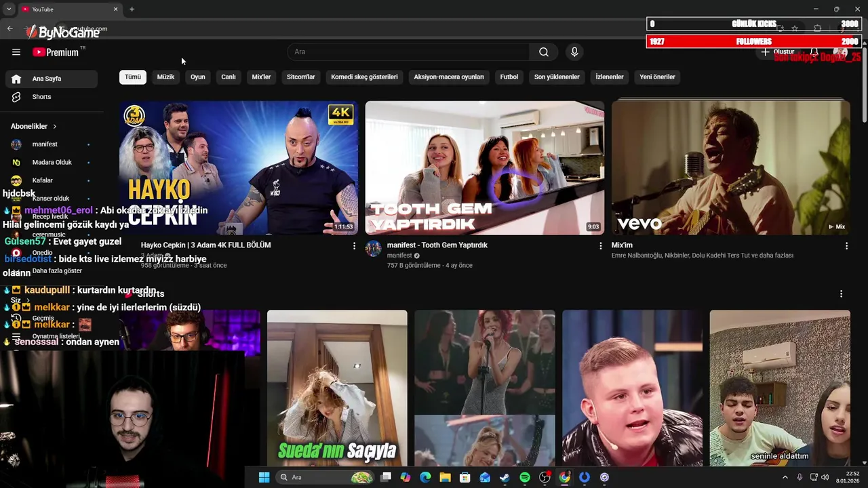The width and height of the screenshot is (868, 488).
Task: Select the İzlenenler chip
Action: [x=609, y=77]
